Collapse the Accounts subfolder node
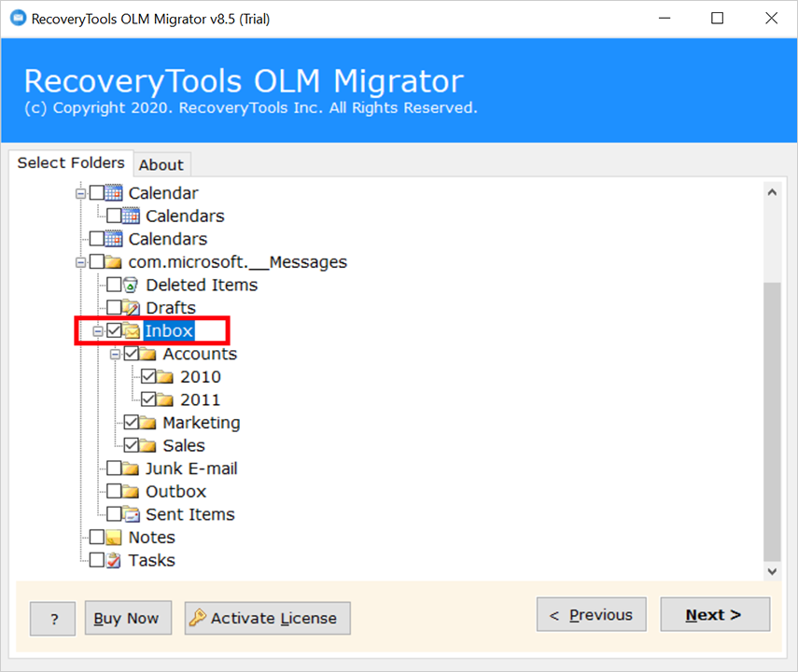 115,355
